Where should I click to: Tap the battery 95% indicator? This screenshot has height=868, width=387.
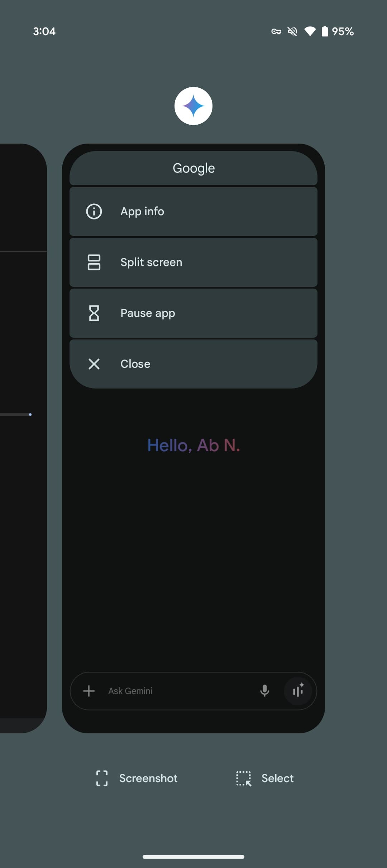click(338, 32)
